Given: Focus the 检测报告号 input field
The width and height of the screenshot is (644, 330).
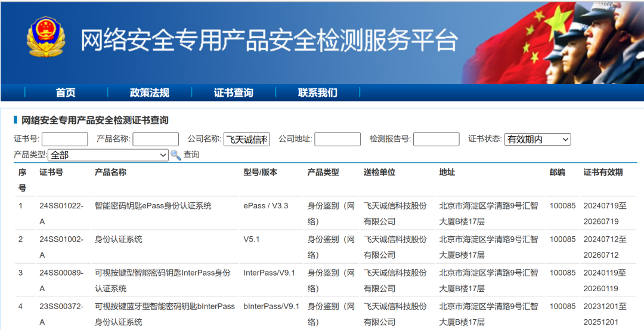Looking at the screenshot, I should pos(436,139).
